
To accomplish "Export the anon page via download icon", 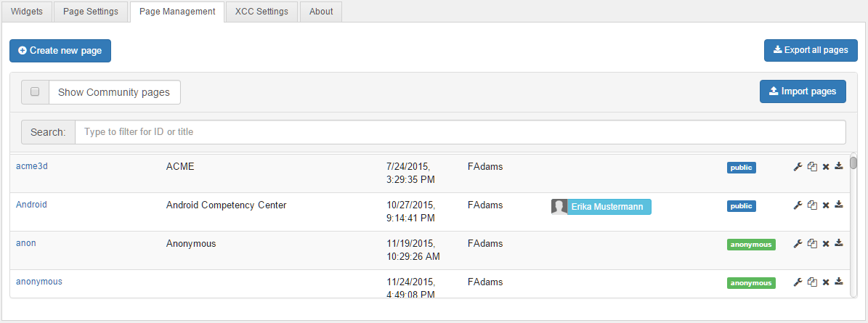I will pos(839,244).
